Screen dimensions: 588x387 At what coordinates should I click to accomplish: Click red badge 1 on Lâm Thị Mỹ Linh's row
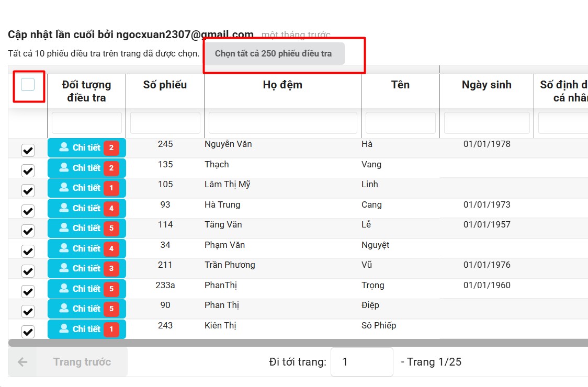(111, 188)
